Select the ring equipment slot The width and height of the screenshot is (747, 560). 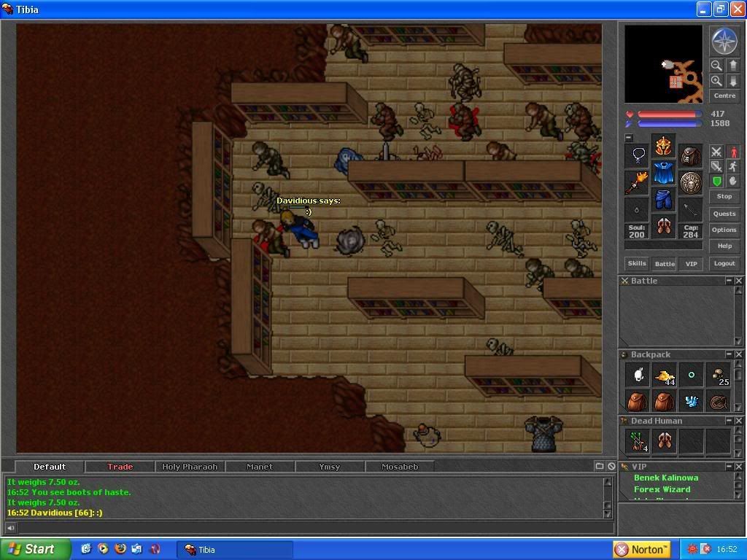[638, 209]
